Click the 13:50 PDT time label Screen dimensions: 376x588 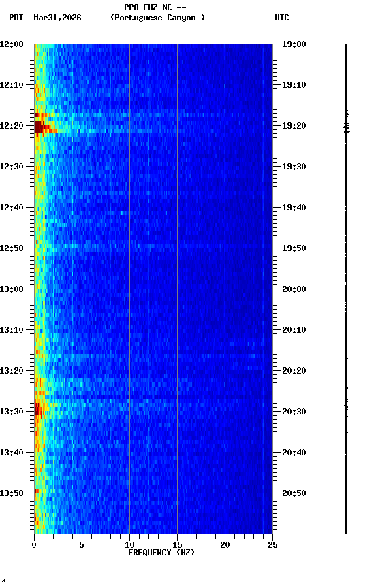coord(12,493)
